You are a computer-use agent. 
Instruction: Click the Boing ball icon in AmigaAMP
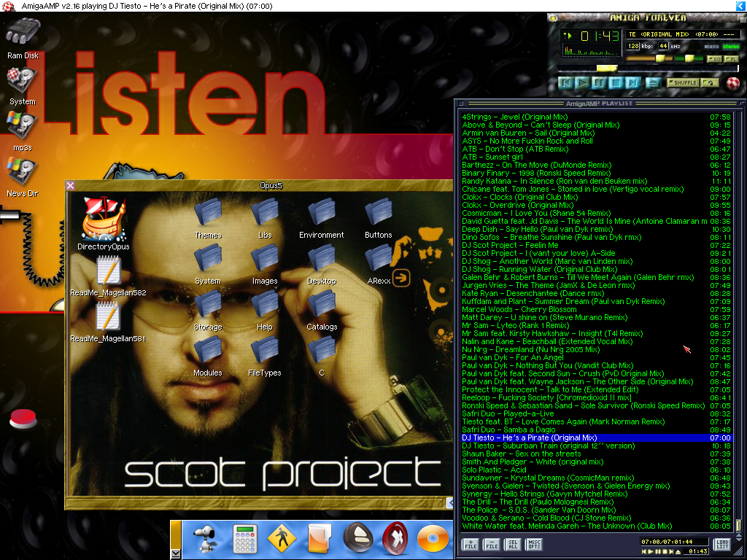click(x=733, y=83)
